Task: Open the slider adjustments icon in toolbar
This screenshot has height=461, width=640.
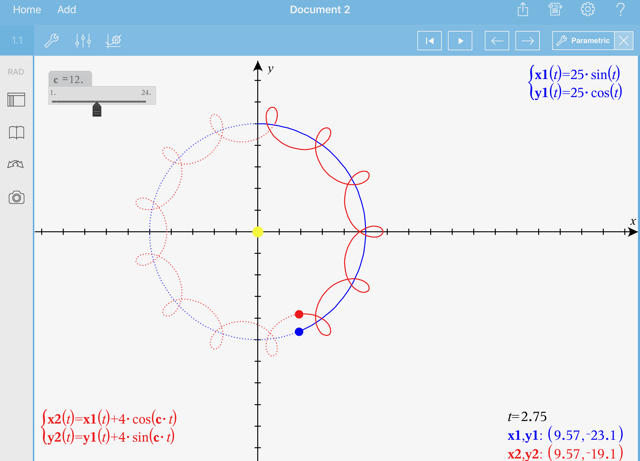Action: coord(83,41)
